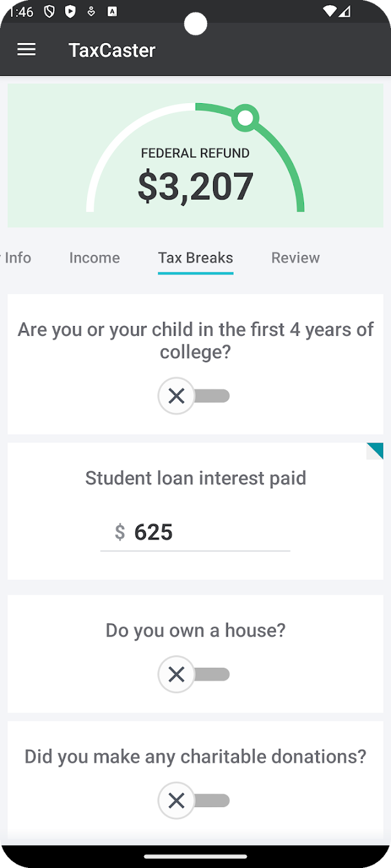Tap the X on the college toggle
The image size is (391, 868).
click(x=176, y=396)
